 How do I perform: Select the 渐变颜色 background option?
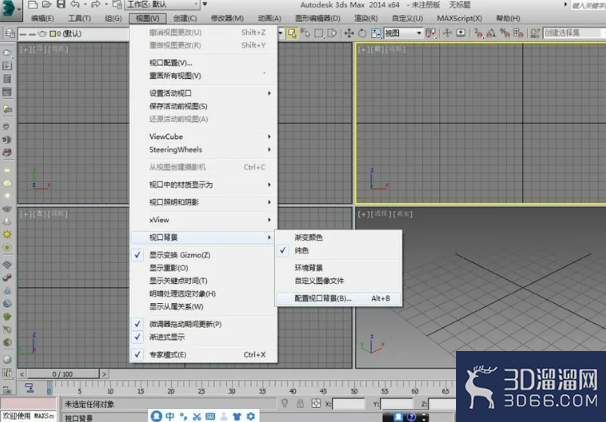(339, 237)
